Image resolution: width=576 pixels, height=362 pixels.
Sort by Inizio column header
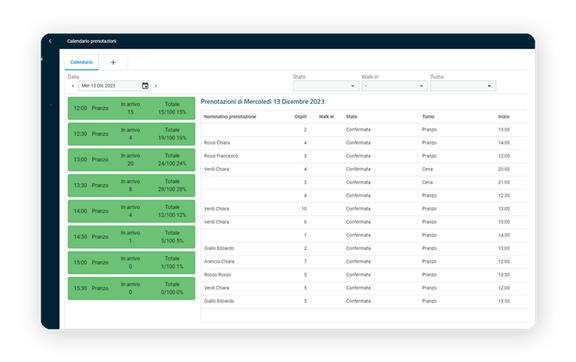(504, 117)
